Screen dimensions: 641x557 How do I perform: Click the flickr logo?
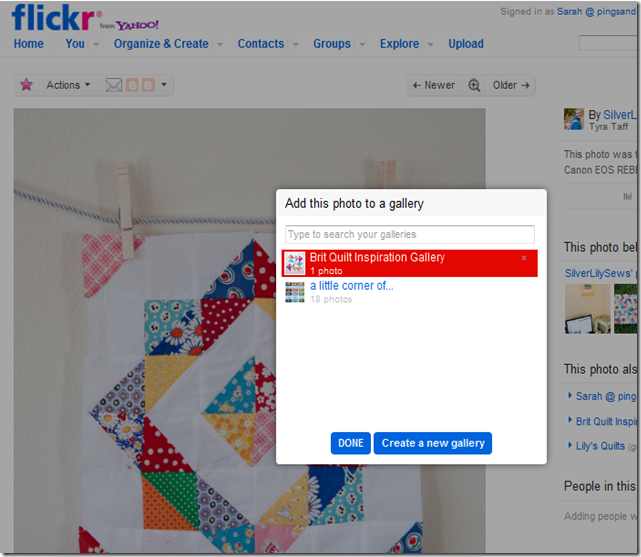tap(56, 18)
